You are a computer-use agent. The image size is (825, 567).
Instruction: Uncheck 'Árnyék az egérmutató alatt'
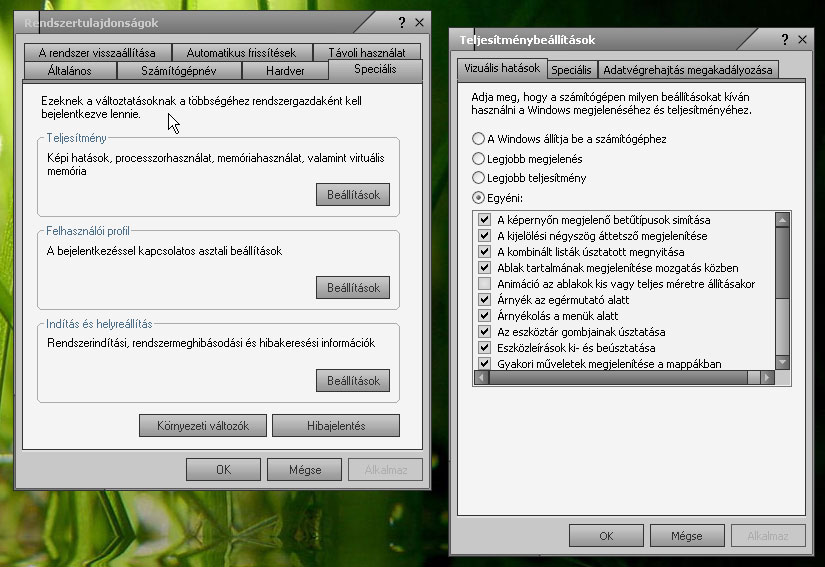pos(485,300)
